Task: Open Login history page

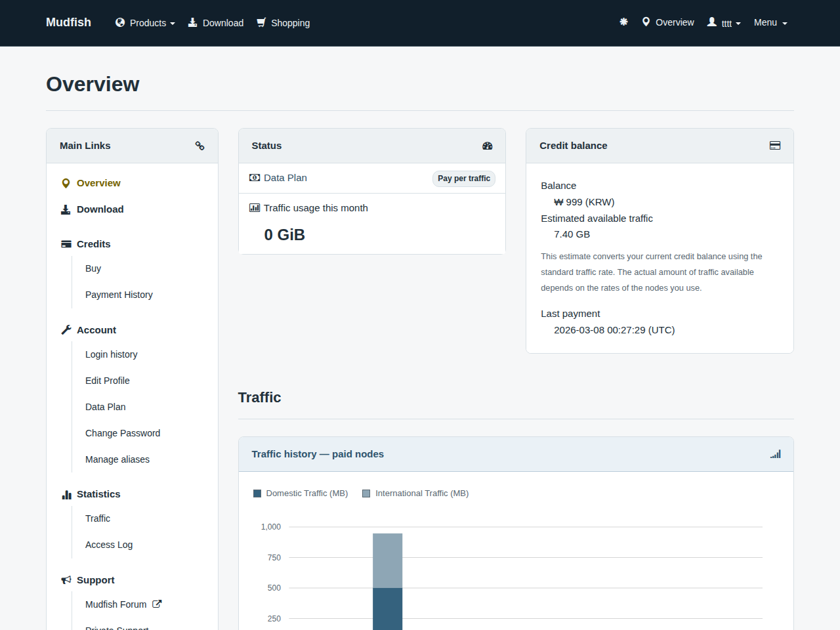Action: point(112,354)
